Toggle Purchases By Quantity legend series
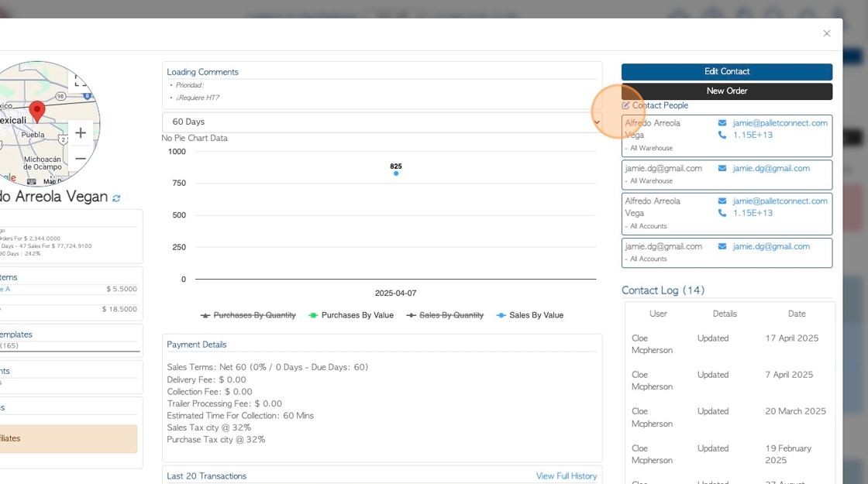The image size is (868, 484). (248, 315)
